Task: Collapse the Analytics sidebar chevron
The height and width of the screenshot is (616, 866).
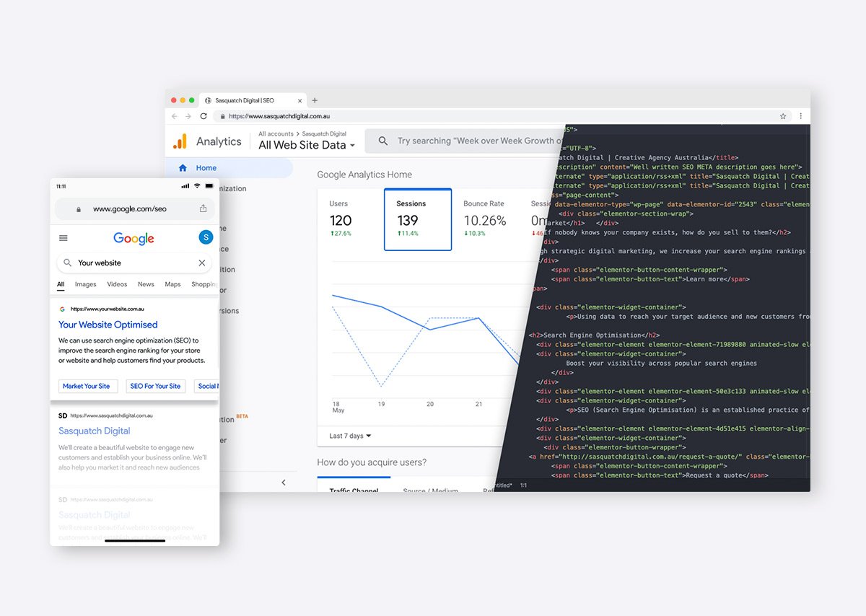Action: (x=284, y=482)
